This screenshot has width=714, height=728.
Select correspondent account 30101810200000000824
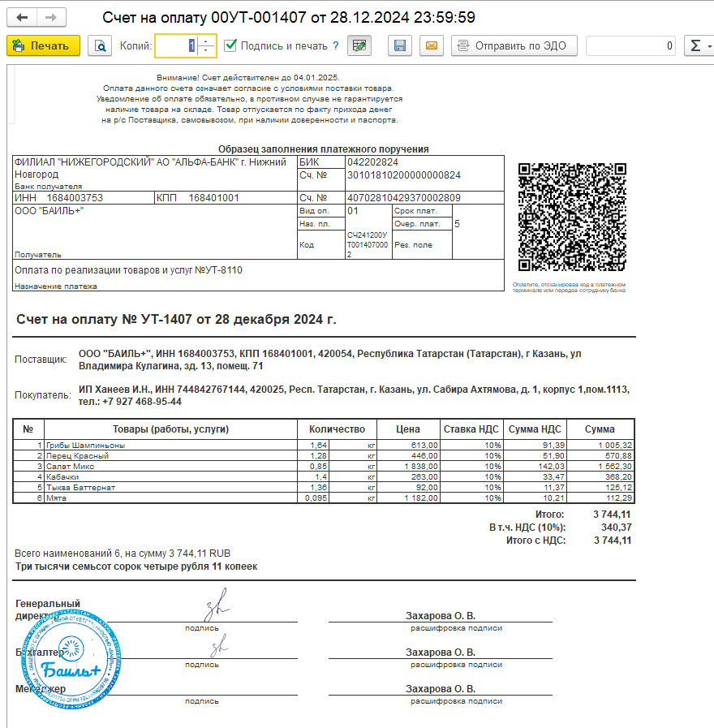[x=404, y=175]
